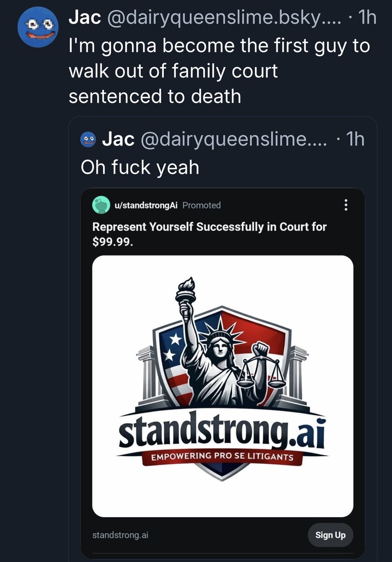Open the u/standstrongAi username

pos(145,205)
